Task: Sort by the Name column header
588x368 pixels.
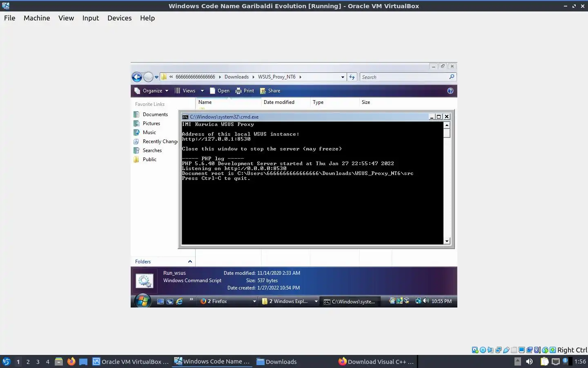Action: [x=228, y=102]
